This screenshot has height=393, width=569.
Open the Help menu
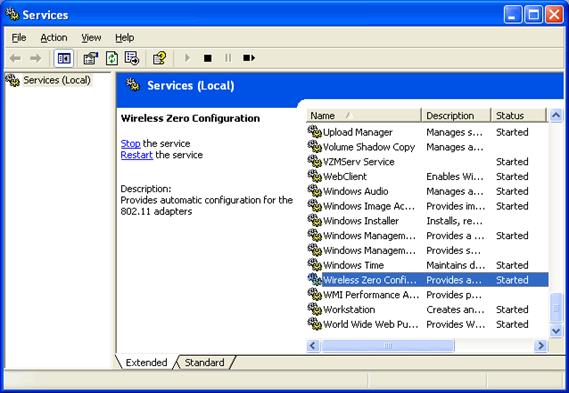tap(124, 38)
